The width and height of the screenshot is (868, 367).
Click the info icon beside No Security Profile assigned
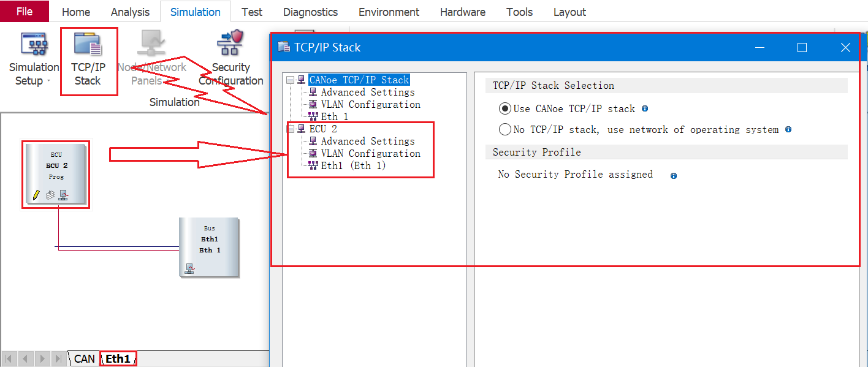point(674,175)
